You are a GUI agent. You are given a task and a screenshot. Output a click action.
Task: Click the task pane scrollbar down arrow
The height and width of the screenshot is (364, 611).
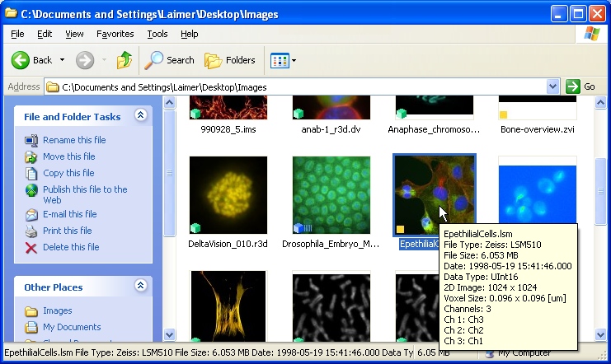[169, 334]
